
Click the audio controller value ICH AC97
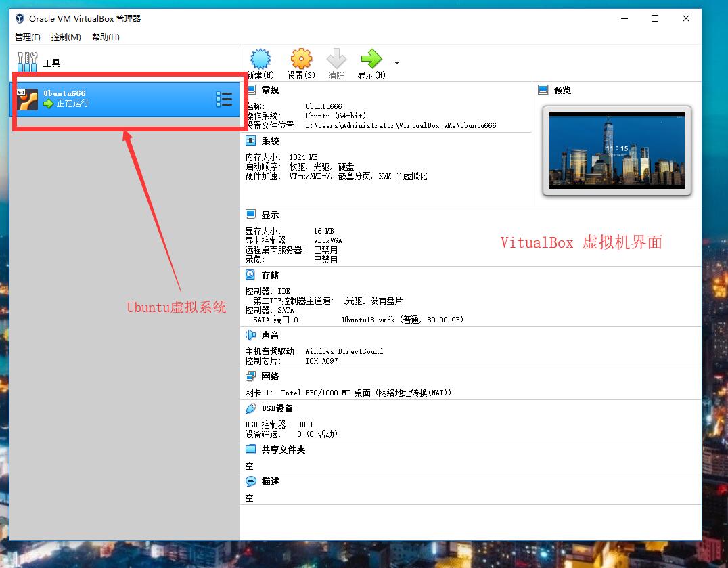pos(321,361)
